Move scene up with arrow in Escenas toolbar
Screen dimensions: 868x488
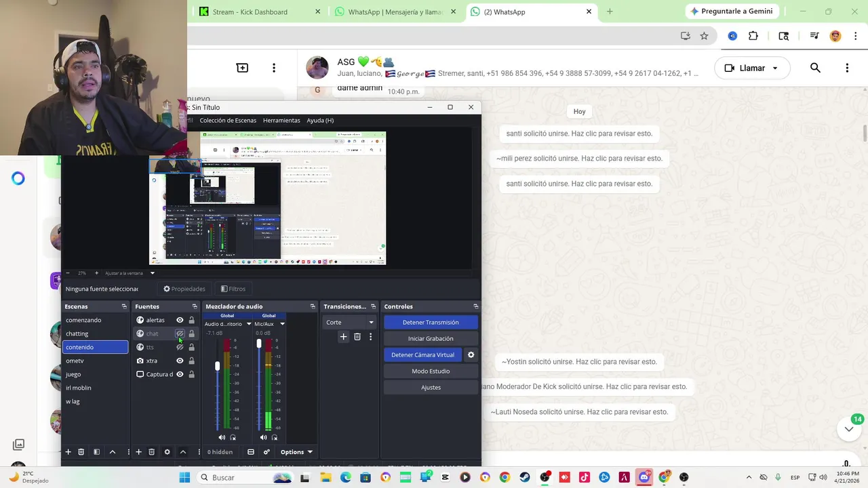click(x=113, y=452)
